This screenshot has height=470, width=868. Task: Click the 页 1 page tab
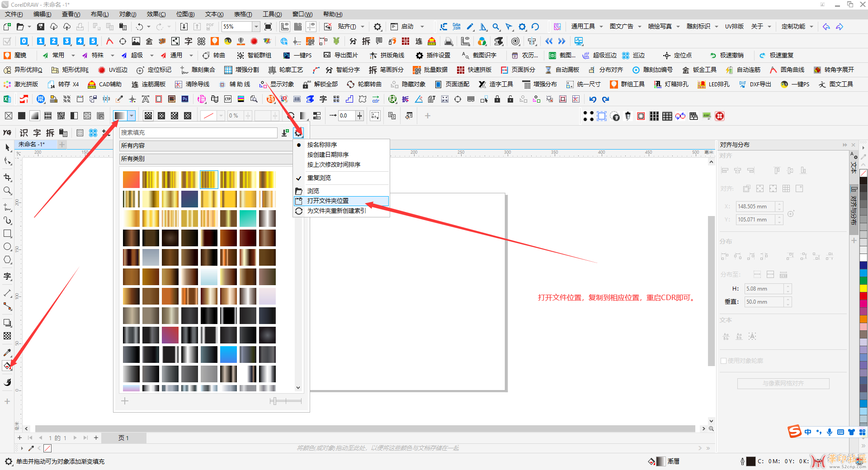(123, 438)
